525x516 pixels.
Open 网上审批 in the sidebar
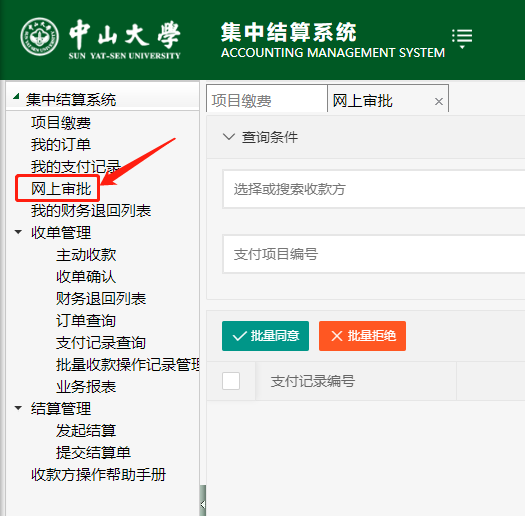click(x=61, y=189)
